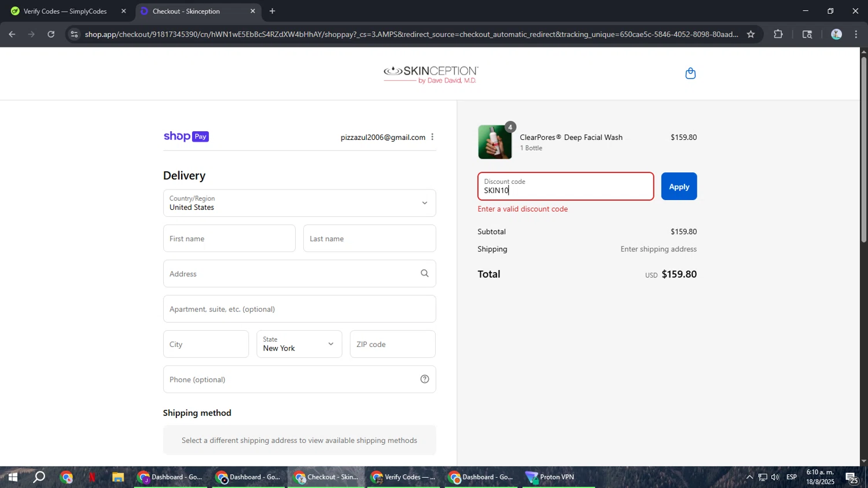
Task: Open Windows taskbar search
Action: pos(39,477)
